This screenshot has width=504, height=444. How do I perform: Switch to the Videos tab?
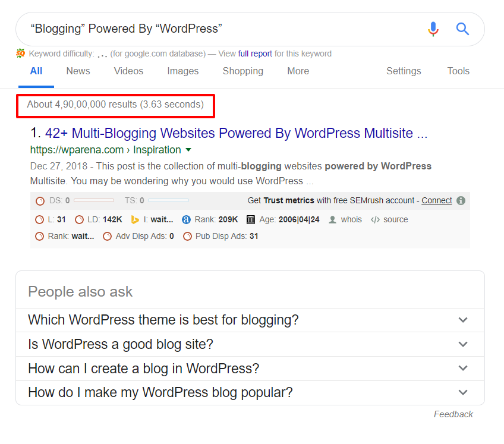coord(128,71)
